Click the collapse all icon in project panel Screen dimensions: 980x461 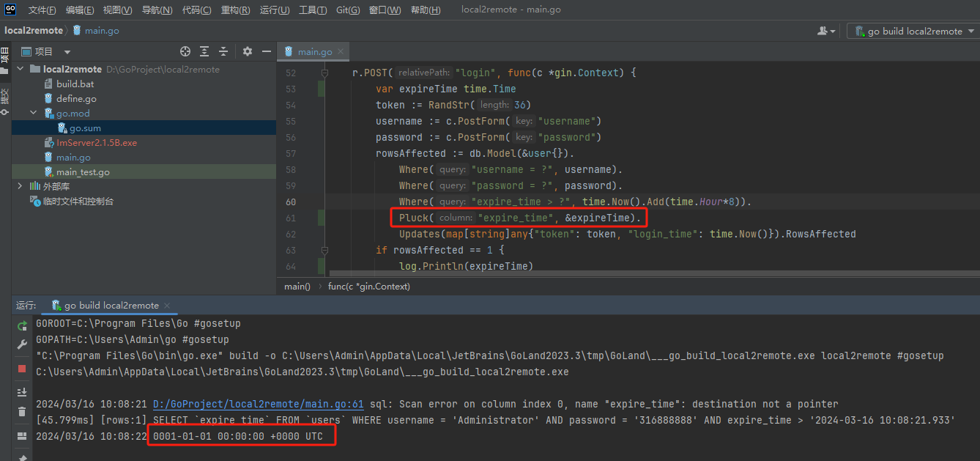click(x=223, y=51)
